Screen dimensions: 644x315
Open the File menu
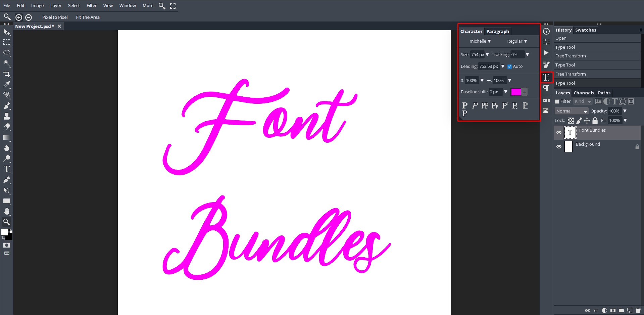click(x=7, y=6)
